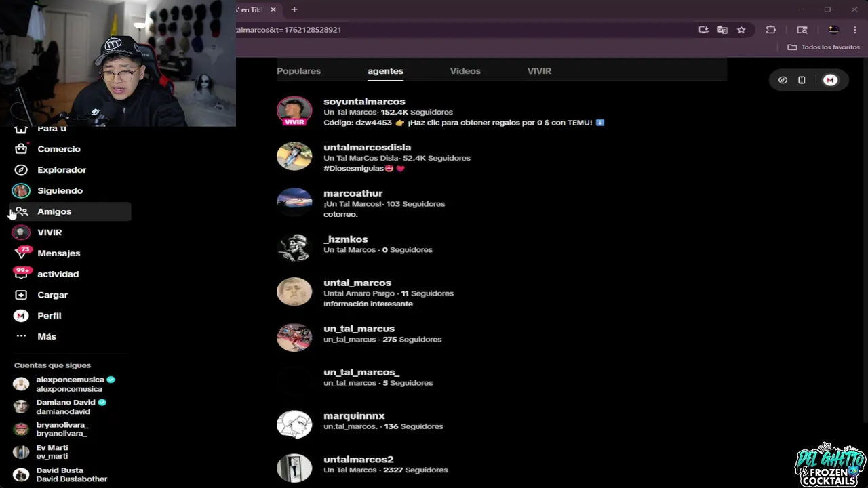
Task: Click the untalmarcosdisla profile picture
Action: click(x=294, y=157)
